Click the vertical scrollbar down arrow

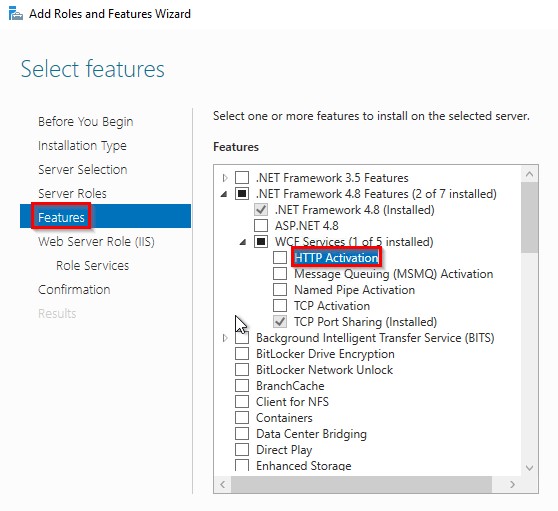click(529, 468)
